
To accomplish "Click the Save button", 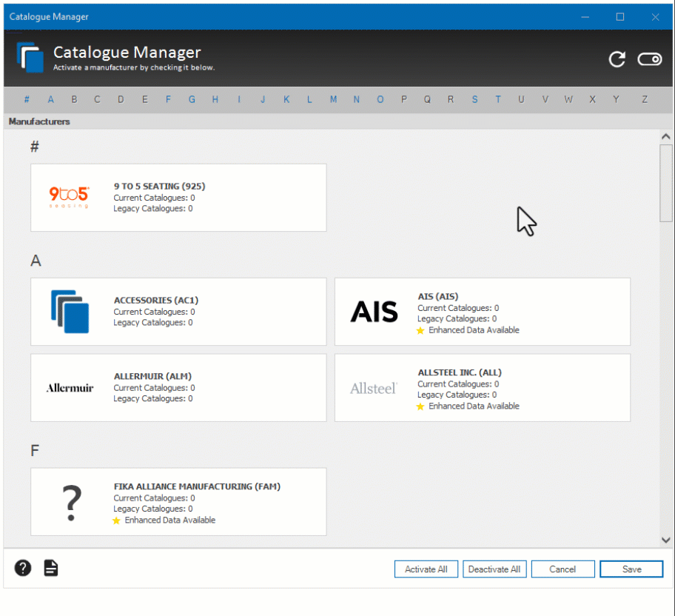I will click(631, 569).
